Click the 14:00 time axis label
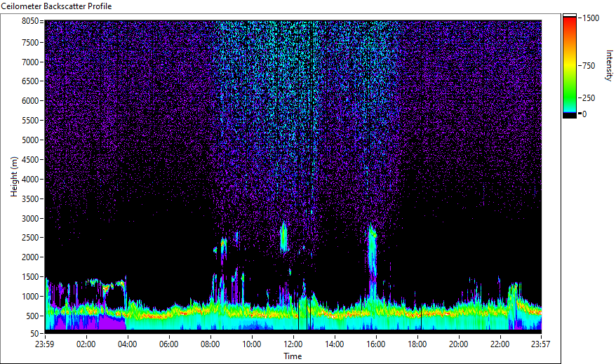 335,344
